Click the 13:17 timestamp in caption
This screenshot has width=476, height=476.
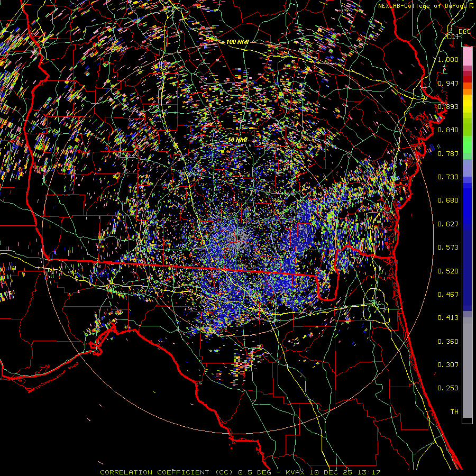pos(368,472)
